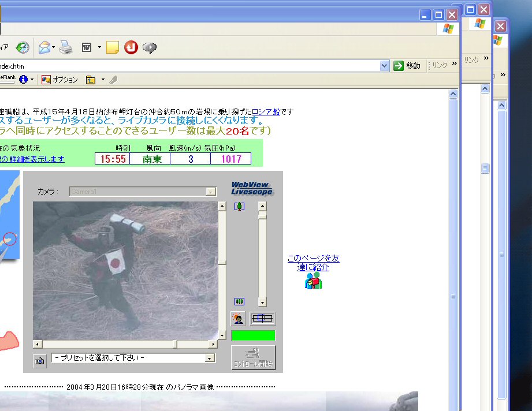Open the オプション toolbar item
The height and width of the screenshot is (411, 532).
coord(59,80)
